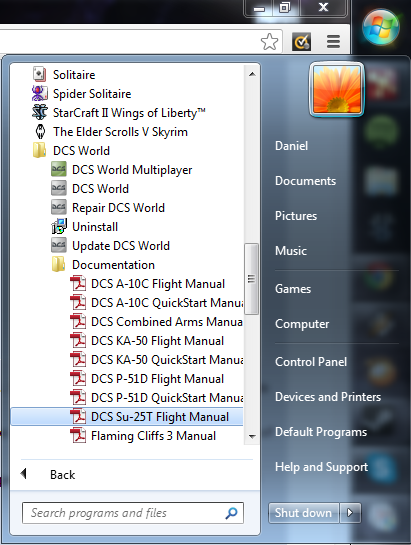Click the programs list scroll up arrow
This screenshot has height=545, width=411.
click(x=252, y=74)
